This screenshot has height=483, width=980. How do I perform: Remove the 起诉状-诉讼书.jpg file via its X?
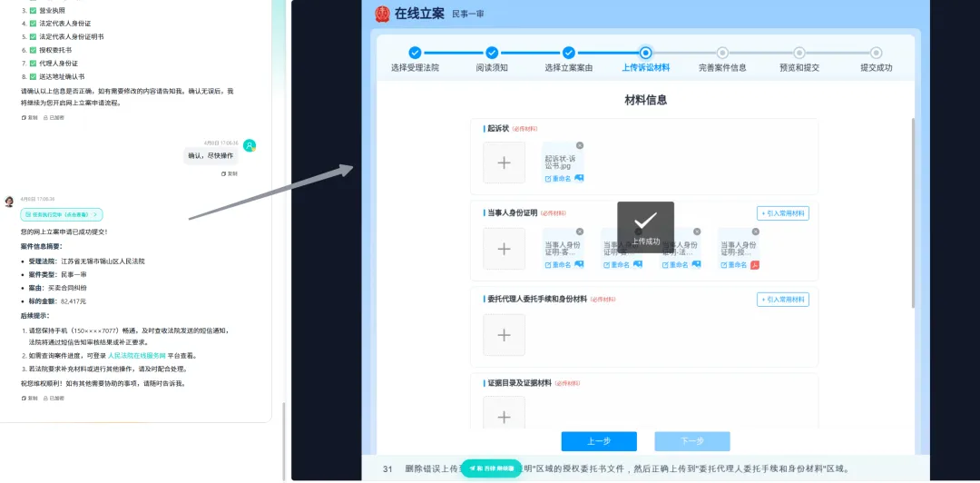579,145
